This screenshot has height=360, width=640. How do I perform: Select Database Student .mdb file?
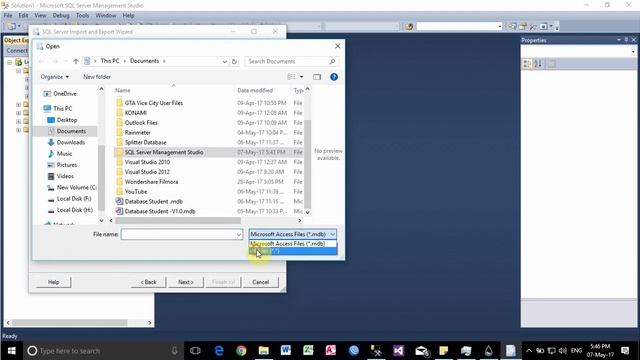click(x=153, y=201)
